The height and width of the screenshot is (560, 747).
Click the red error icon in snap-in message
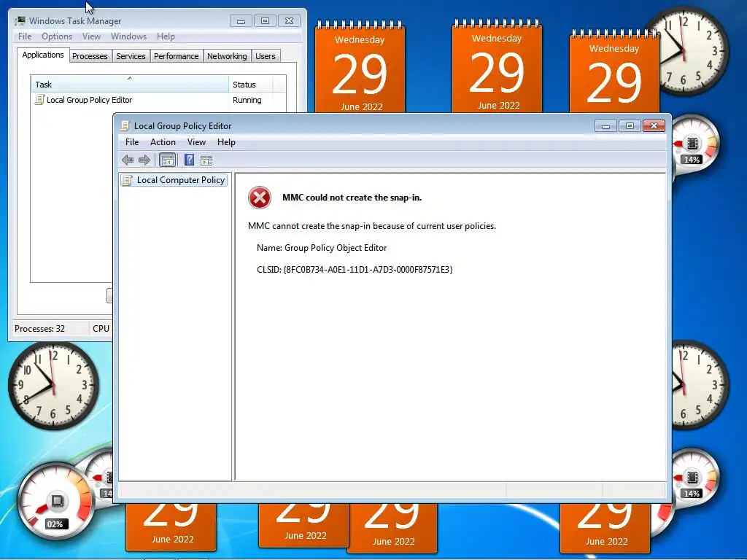pos(260,198)
